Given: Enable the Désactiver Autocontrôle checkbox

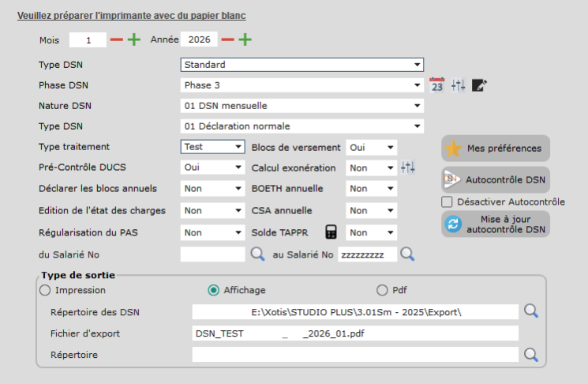Looking at the screenshot, I should (447, 201).
